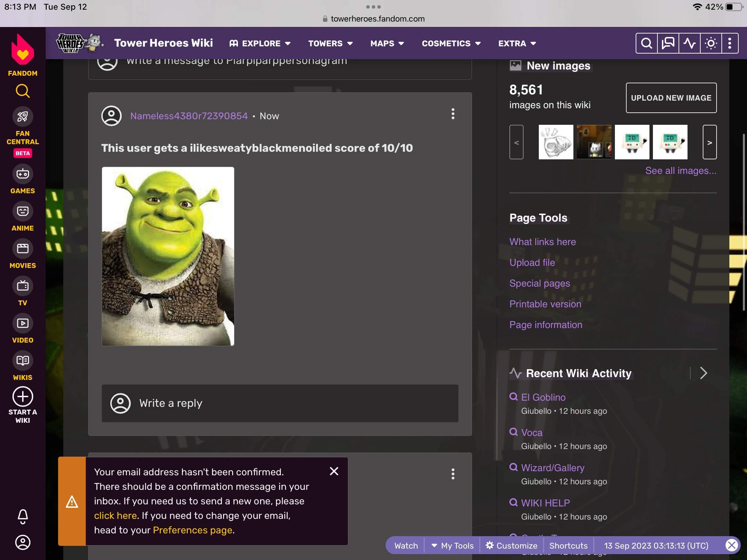Viewport: 747px width, 560px height.
Task: Expand the Towers dropdown menu
Action: [x=330, y=44]
